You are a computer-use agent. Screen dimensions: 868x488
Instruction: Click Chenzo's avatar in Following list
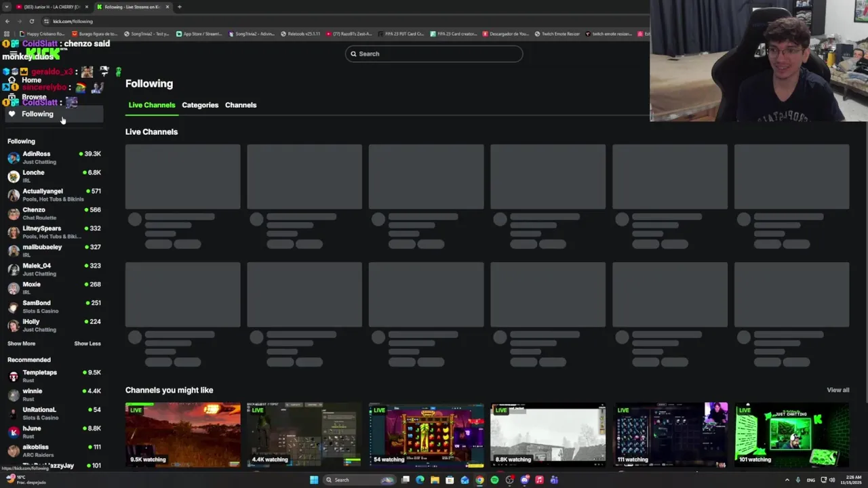click(x=14, y=213)
